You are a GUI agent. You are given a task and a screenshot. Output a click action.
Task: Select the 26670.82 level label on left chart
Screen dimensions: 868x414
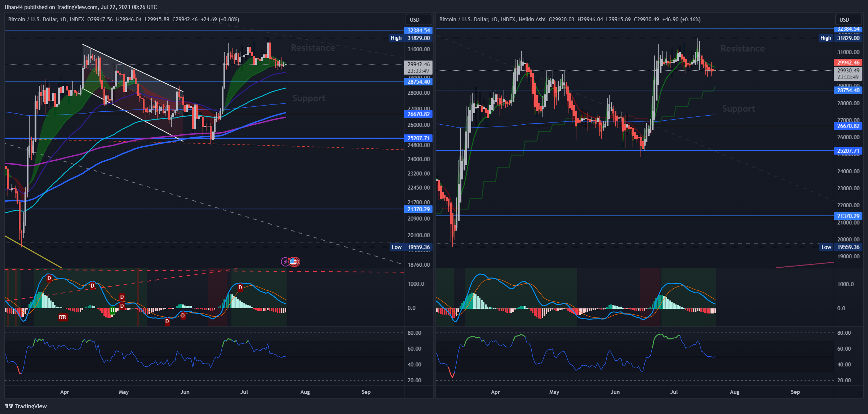(418, 114)
